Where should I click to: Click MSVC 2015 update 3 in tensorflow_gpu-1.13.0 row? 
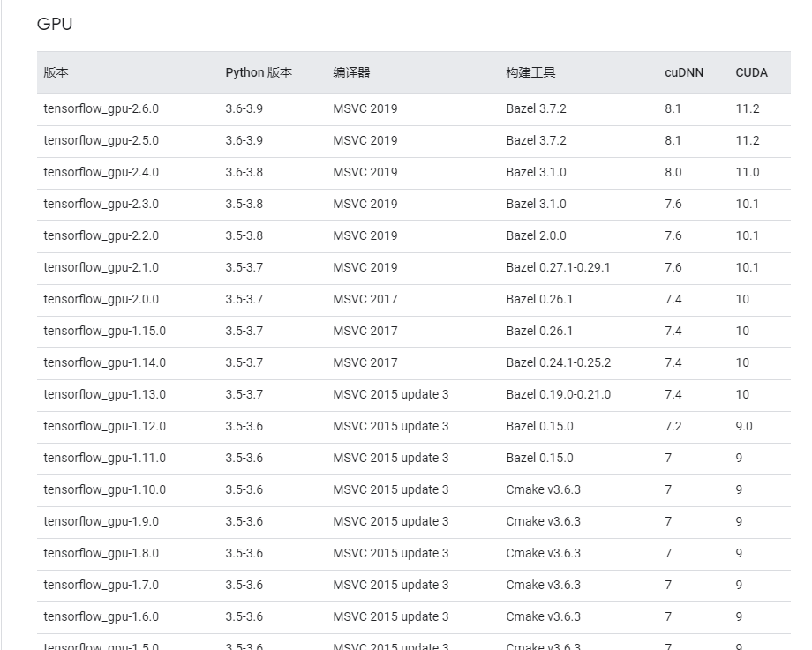[x=391, y=395]
